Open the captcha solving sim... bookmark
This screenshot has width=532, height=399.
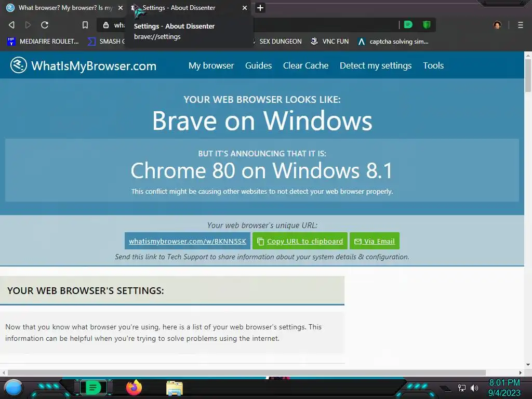(x=394, y=42)
